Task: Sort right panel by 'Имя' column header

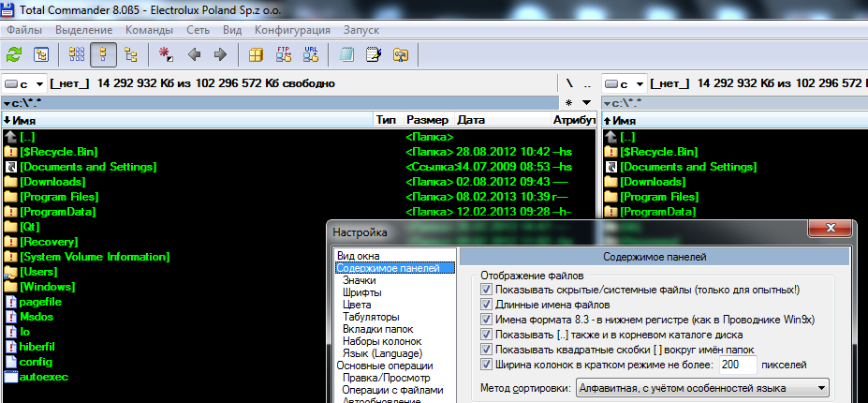Action: click(735, 120)
